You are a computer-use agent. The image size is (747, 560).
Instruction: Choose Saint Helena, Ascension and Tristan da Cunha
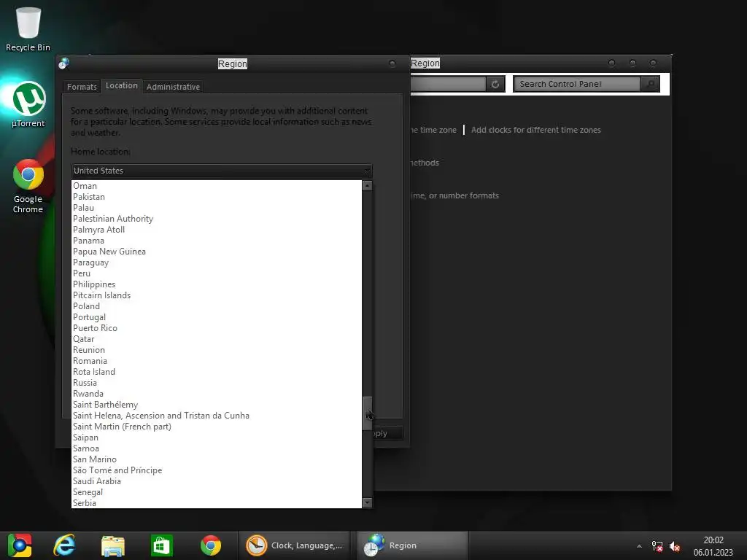217,416
